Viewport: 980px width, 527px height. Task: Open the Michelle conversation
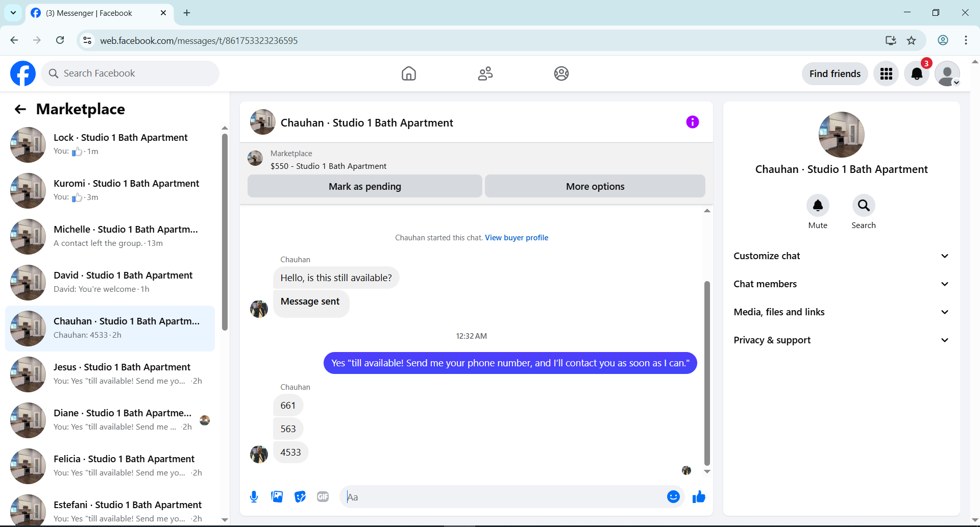point(110,237)
